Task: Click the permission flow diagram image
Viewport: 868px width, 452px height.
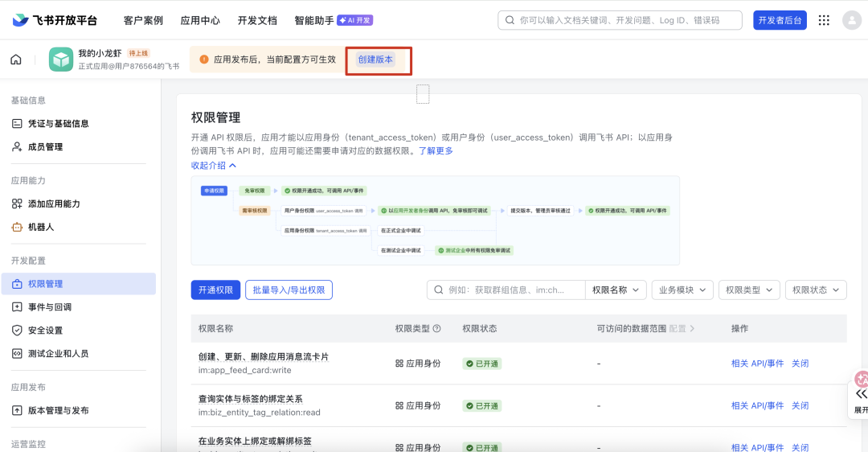Action: tap(435, 220)
